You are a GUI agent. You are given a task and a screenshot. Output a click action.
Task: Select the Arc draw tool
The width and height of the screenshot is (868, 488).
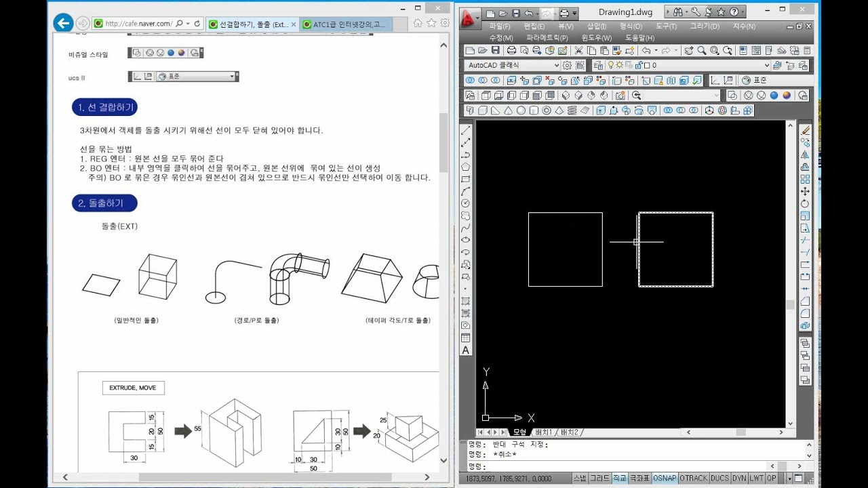click(466, 191)
